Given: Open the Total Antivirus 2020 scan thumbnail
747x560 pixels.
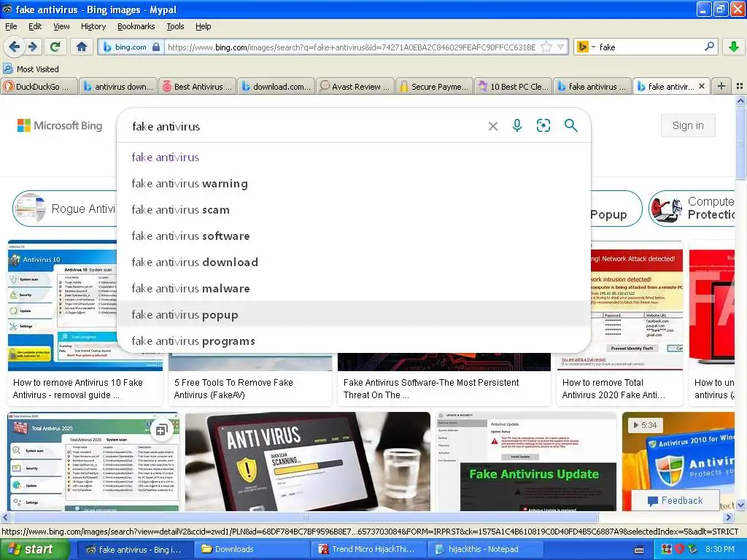Looking at the screenshot, I should [93, 462].
